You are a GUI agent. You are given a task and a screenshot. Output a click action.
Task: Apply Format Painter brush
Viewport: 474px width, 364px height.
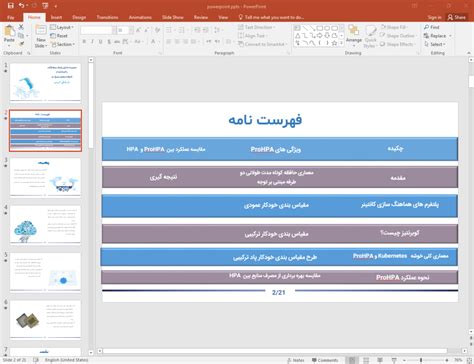[x=21, y=44]
